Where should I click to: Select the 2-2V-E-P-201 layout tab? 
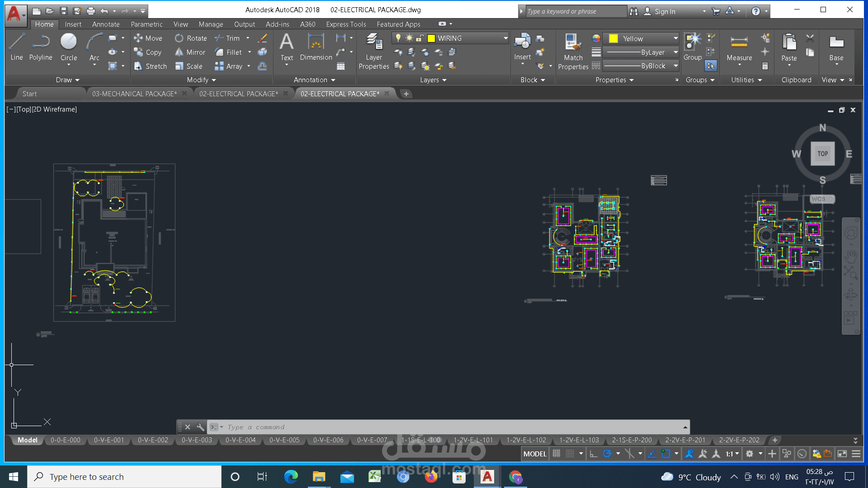coord(685,440)
